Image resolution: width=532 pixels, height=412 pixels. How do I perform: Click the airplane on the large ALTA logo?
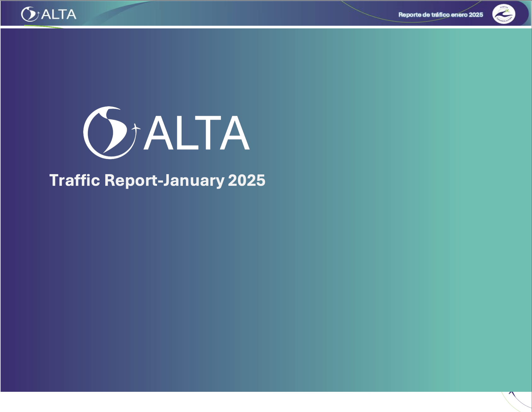tap(136, 128)
